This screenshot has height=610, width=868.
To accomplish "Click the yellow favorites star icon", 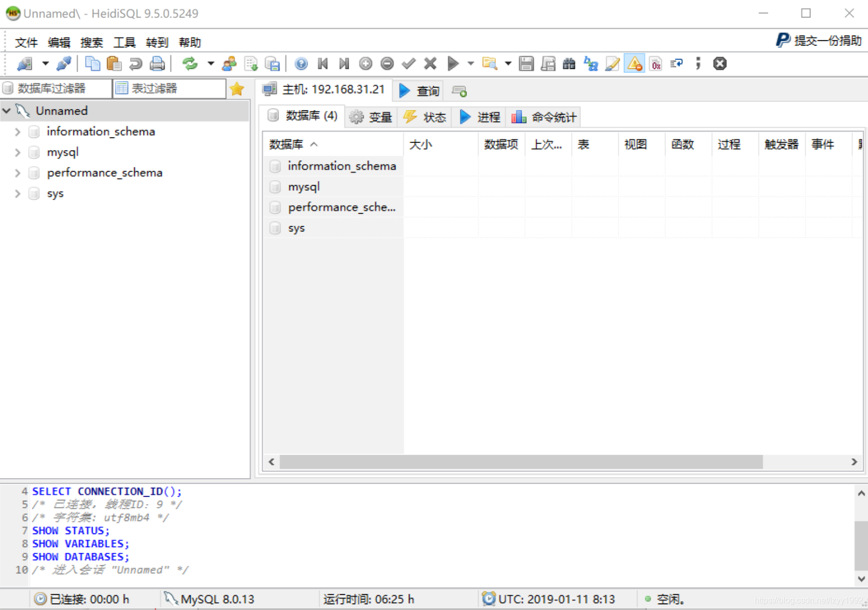I will click(237, 89).
